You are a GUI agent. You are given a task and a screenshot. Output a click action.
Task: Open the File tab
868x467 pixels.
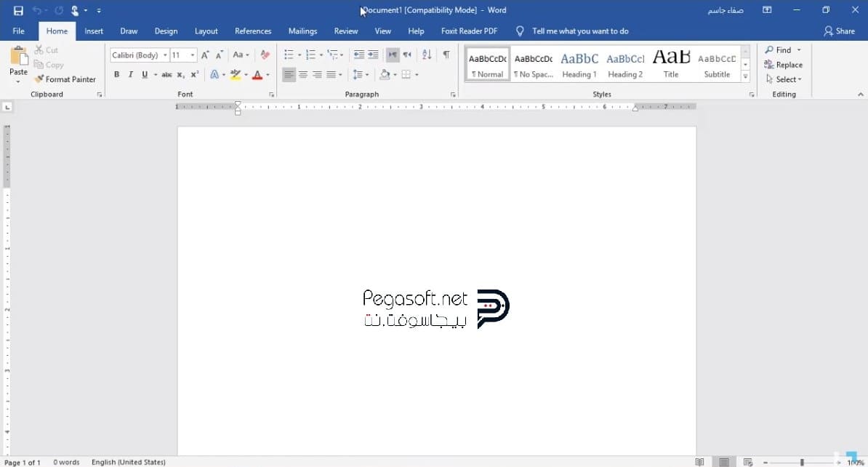[18, 31]
